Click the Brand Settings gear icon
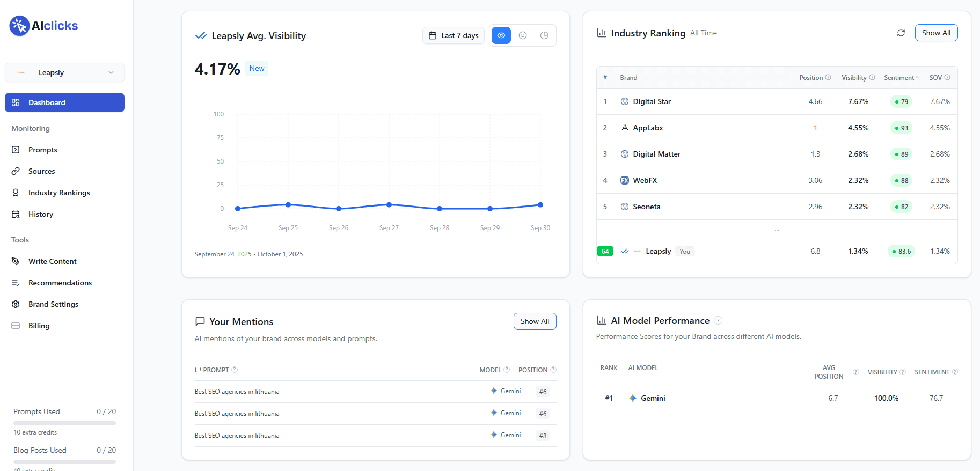Viewport: 980px width, 471px height. click(16, 304)
